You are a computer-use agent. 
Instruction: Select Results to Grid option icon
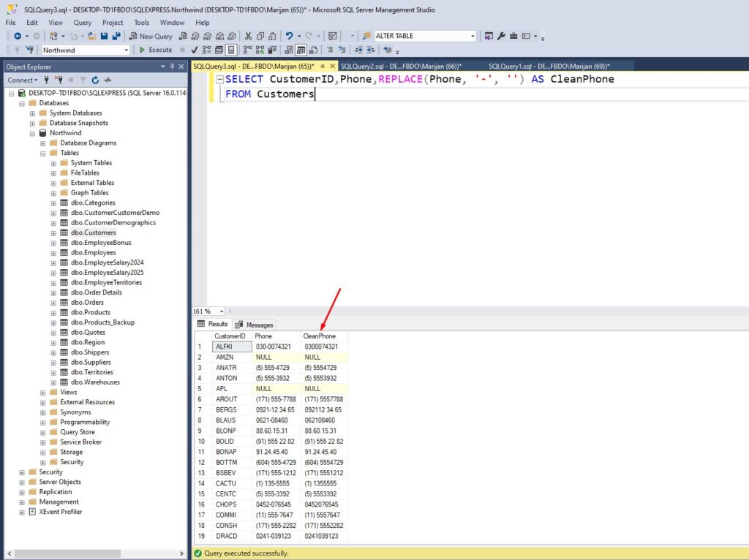point(301,50)
